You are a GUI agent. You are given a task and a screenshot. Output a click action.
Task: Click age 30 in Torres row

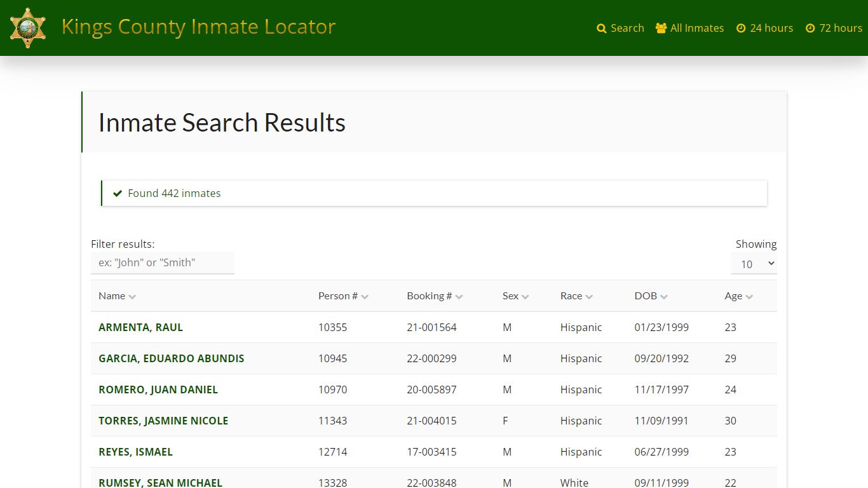[730, 421]
